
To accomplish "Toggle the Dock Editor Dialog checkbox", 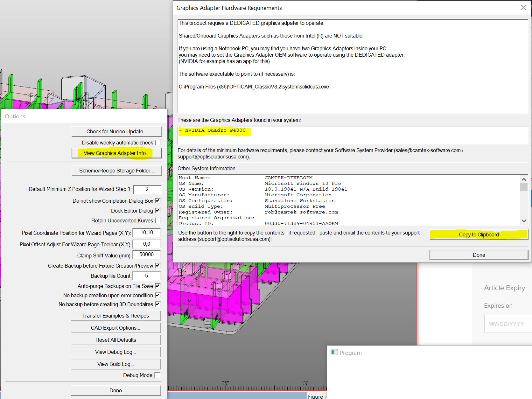I will click(x=158, y=211).
